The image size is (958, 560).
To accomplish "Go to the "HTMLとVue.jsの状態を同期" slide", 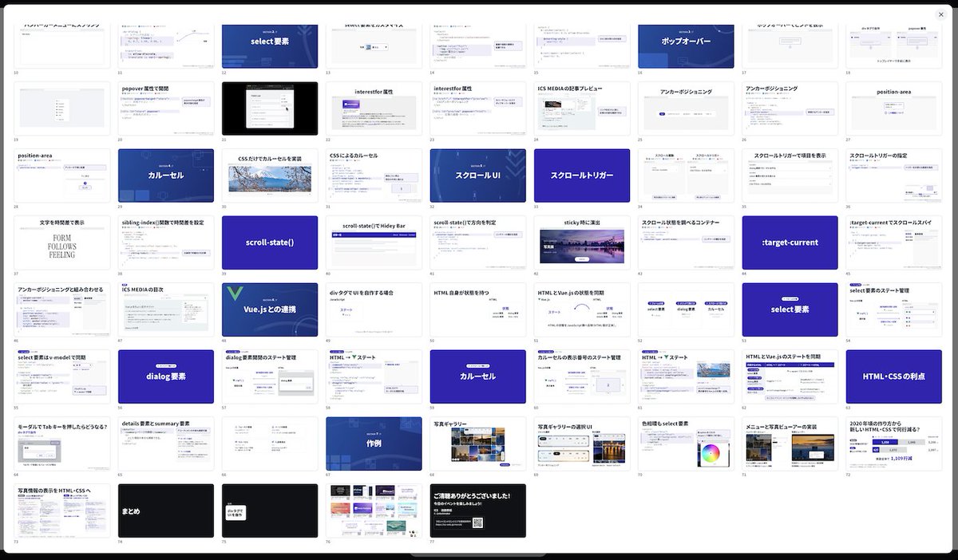I will coord(582,310).
